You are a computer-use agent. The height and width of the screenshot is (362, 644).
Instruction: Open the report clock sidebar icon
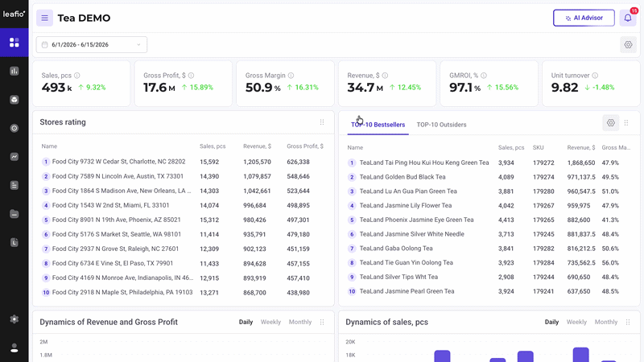[14, 242]
